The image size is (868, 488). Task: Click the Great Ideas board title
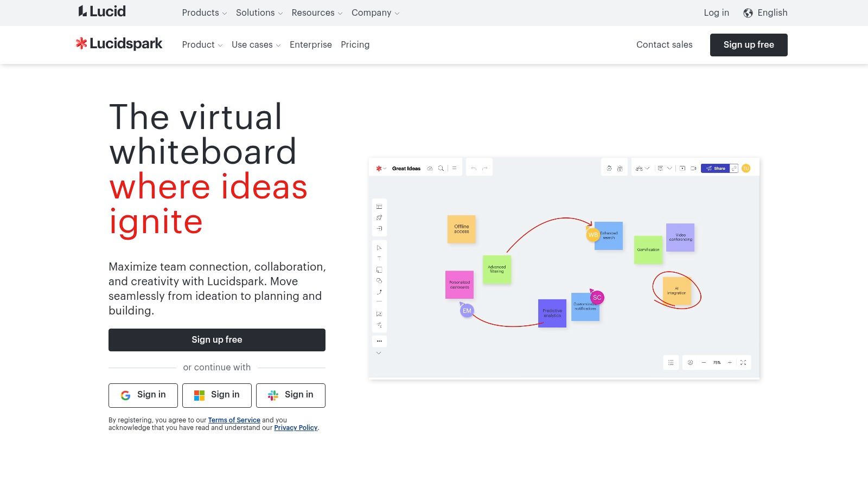pyautogui.click(x=406, y=168)
